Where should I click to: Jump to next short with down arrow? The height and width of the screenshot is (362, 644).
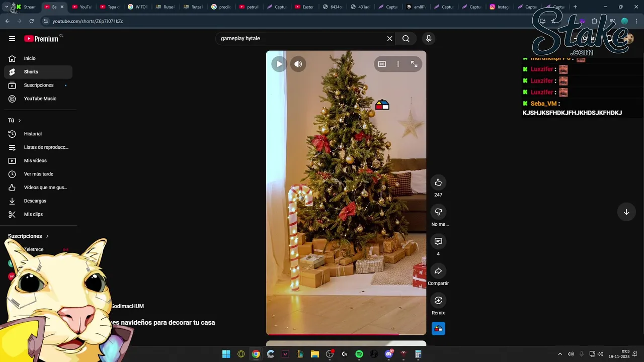point(626,212)
